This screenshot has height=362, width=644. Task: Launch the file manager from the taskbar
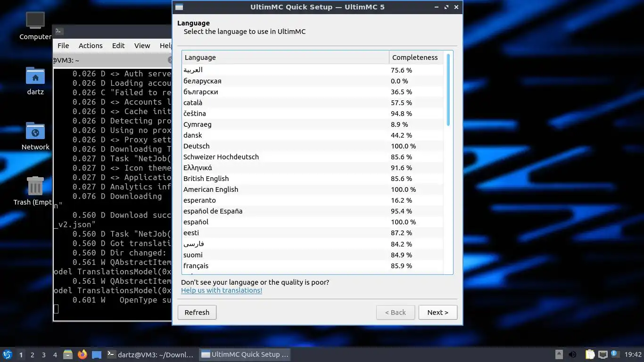coord(68,354)
